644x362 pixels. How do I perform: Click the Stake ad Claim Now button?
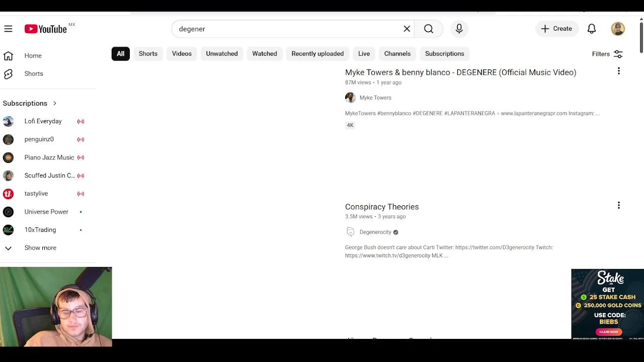point(609,332)
